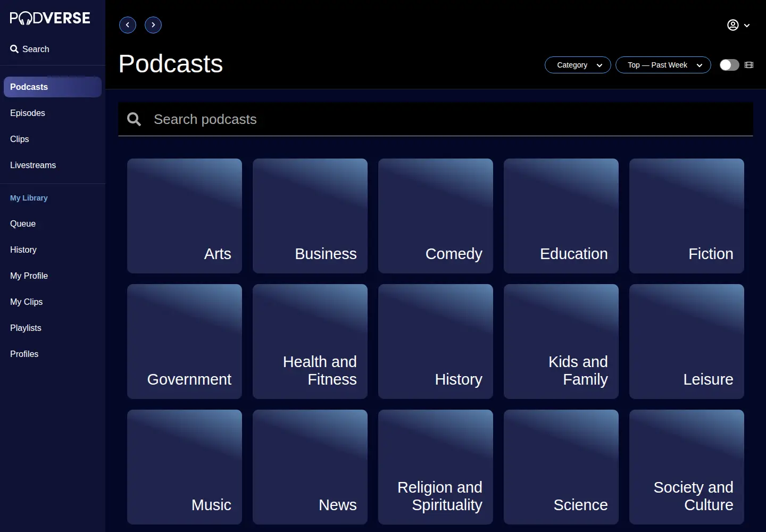This screenshot has height=532, width=766.
Task: Select Podcasts in the sidebar
Action: (53, 87)
